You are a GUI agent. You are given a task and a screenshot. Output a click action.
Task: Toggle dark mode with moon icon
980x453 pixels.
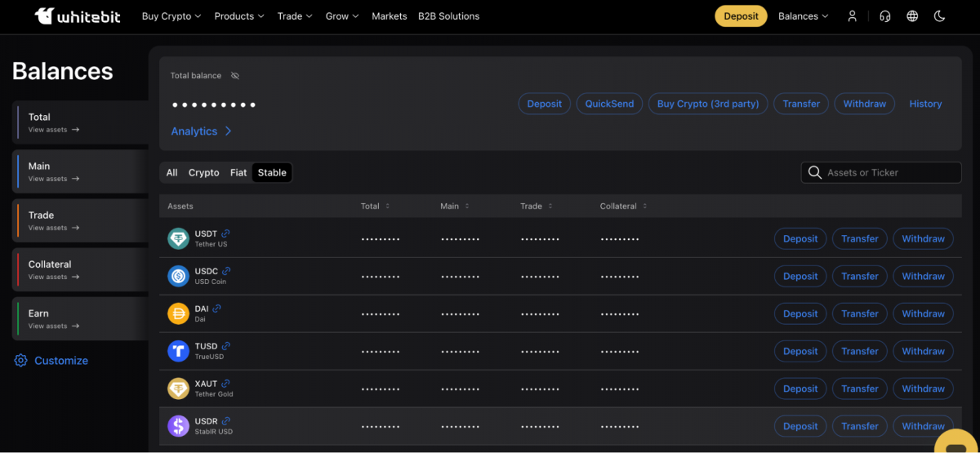939,16
